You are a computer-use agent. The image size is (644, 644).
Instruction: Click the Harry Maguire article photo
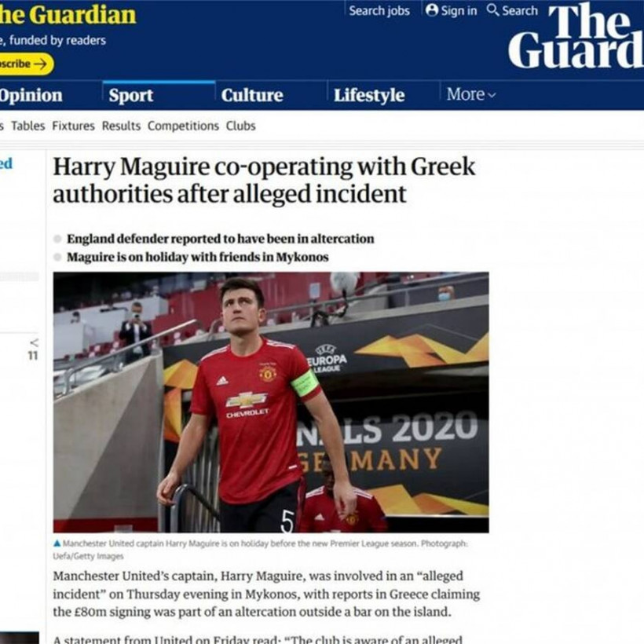pyautogui.click(x=271, y=402)
